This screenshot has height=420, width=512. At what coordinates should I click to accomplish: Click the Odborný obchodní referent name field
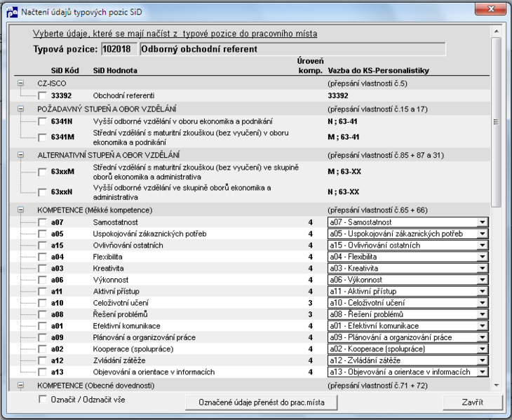(292, 49)
